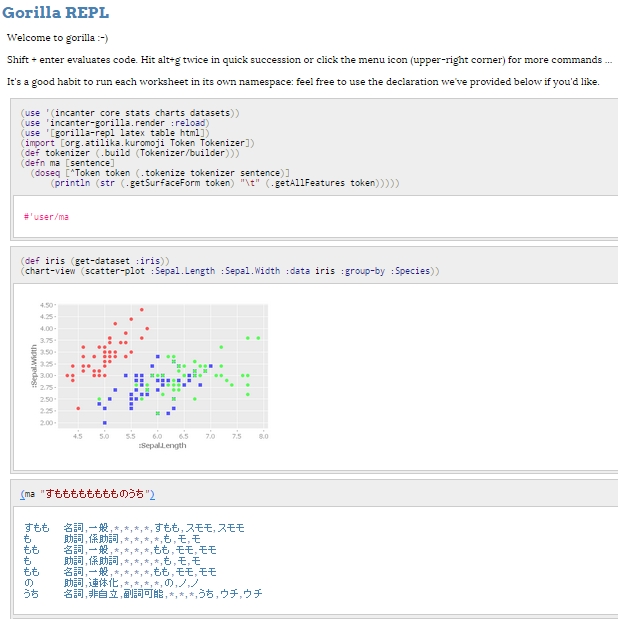Click the うち 名詞,非自立,副詞可能 output row
Viewport: 618px width, 619px height.
pyautogui.click(x=143, y=593)
